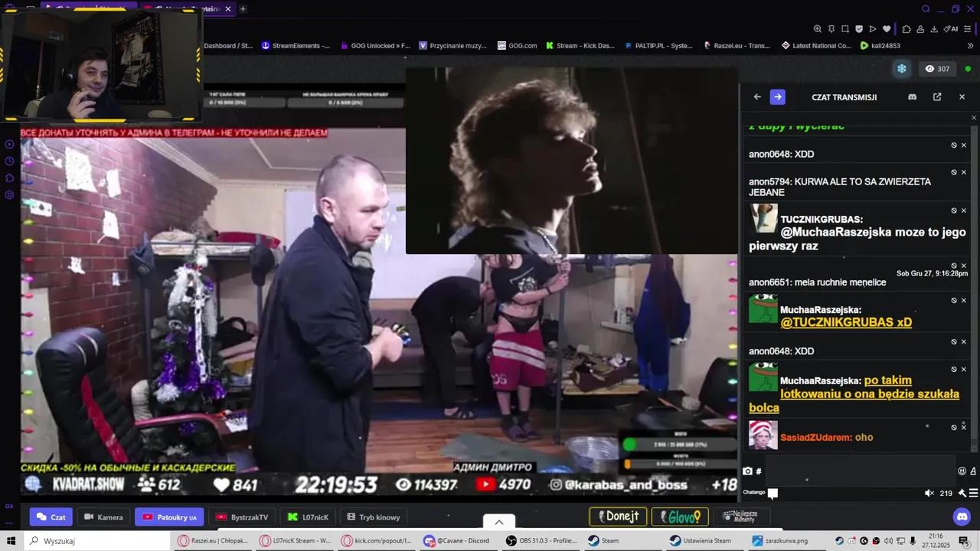Open the AI assistant toolbar button

point(951,29)
